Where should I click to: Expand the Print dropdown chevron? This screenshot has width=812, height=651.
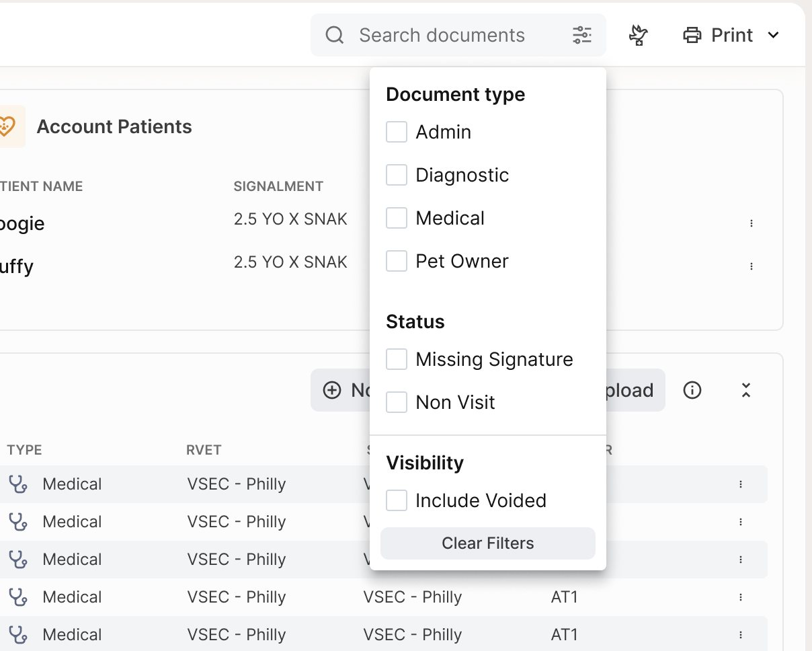coord(773,35)
